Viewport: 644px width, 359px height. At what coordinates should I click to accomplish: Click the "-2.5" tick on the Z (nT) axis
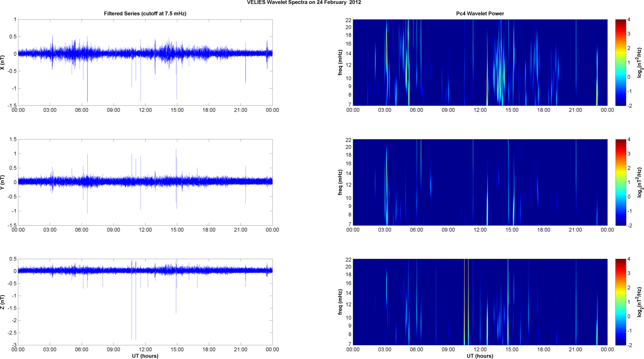point(12,333)
